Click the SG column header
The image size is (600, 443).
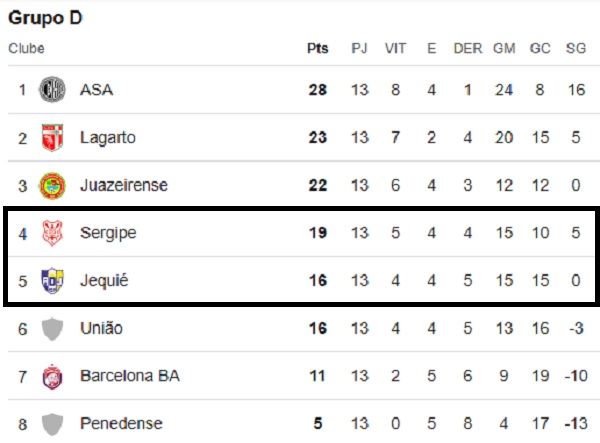click(x=576, y=48)
